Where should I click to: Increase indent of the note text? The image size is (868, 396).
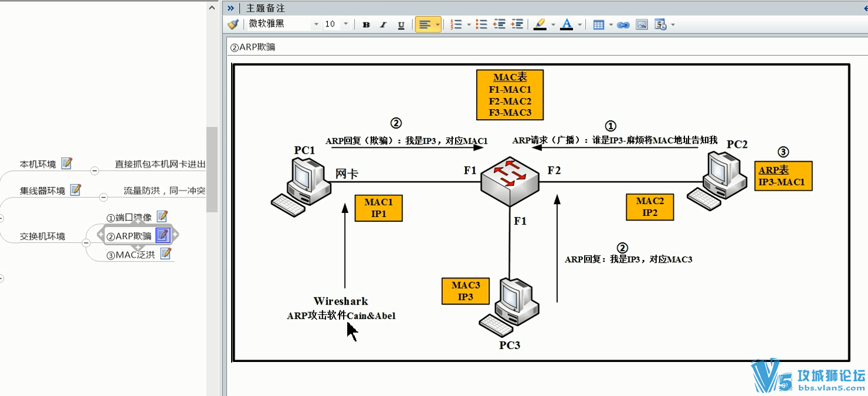coord(517,25)
